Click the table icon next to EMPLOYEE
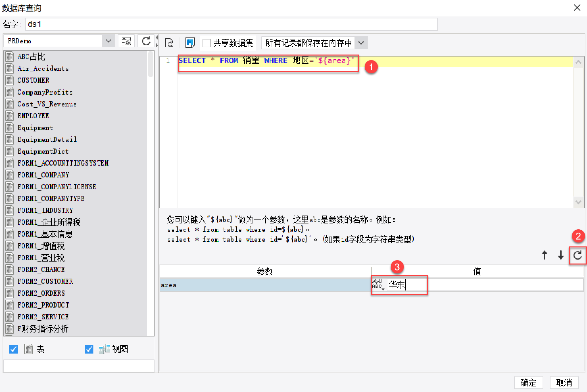This screenshot has width=587, height=392. (10, 116)
